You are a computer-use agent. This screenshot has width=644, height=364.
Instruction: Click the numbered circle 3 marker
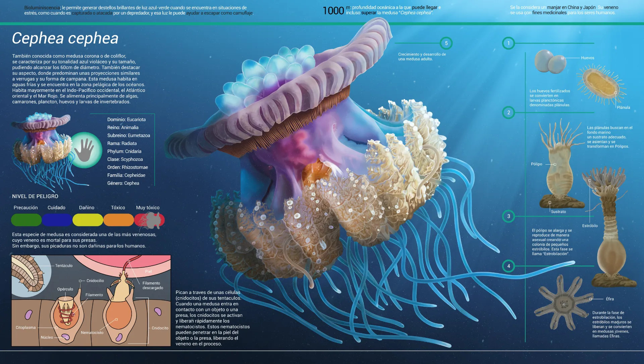coord(508,216)
